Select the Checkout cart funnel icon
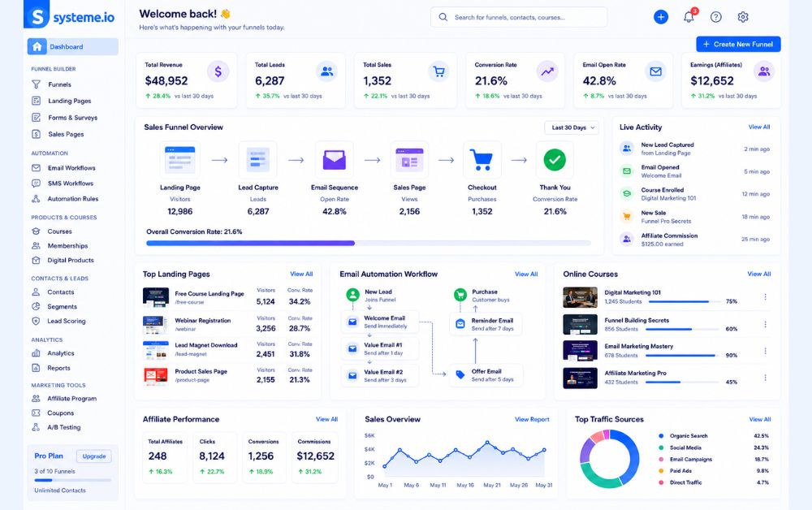The image size is (812, 510). [x=482, y=160]
